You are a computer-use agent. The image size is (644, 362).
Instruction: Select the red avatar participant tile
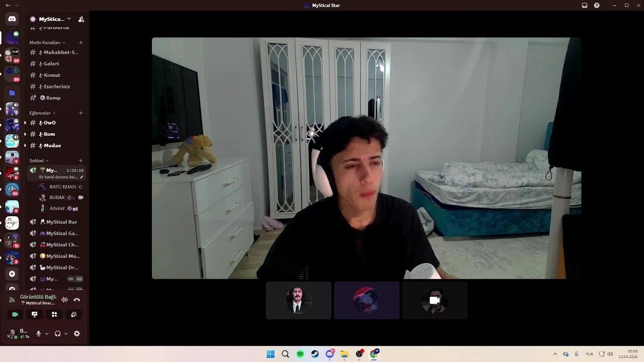point(367,300)
